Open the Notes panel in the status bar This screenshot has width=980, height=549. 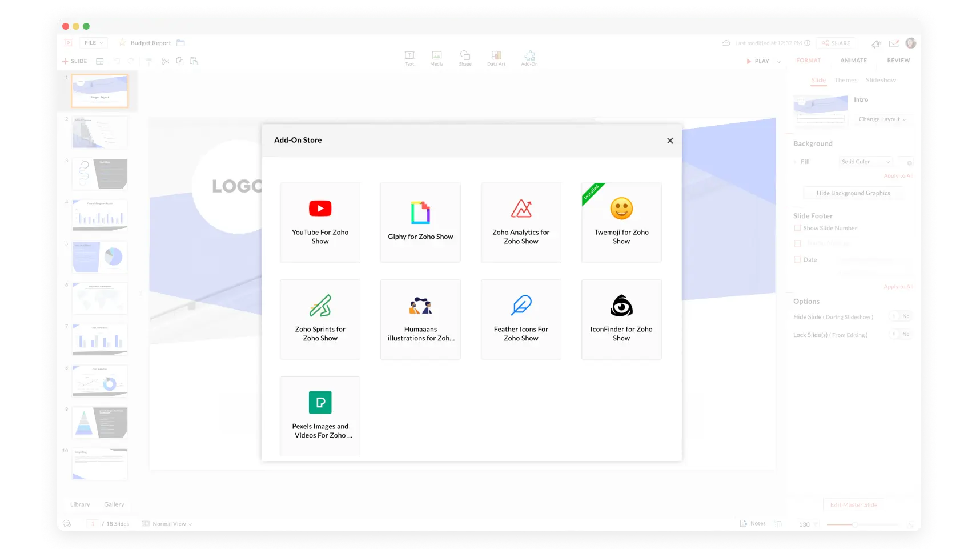coord(753,523)
